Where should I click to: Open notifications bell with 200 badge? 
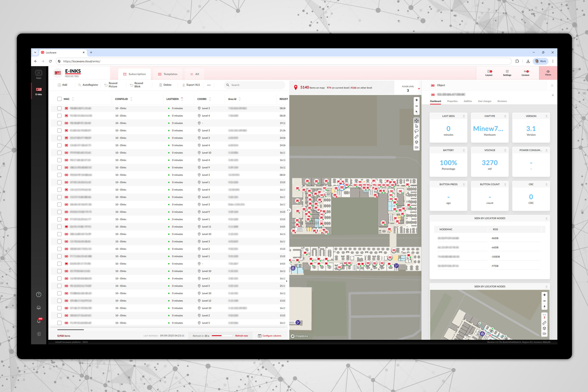(x=39, y=321)
